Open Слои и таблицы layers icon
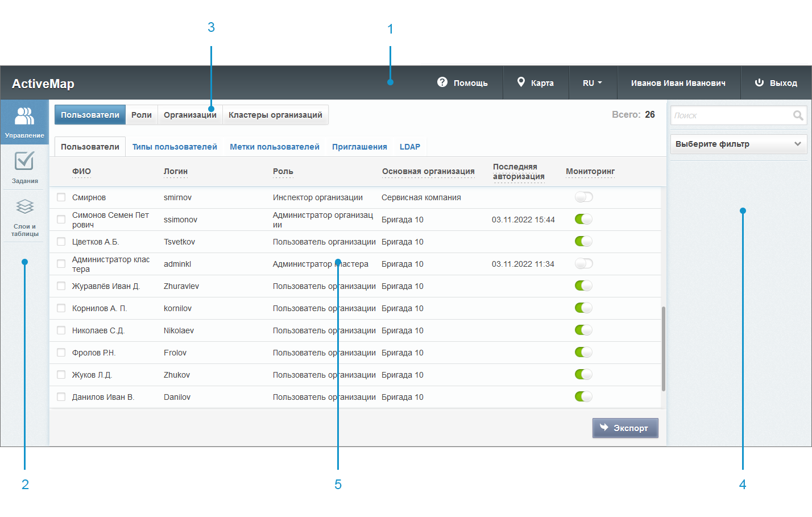The height and width of the screenshot is (517, 812). tap(24, 206)
